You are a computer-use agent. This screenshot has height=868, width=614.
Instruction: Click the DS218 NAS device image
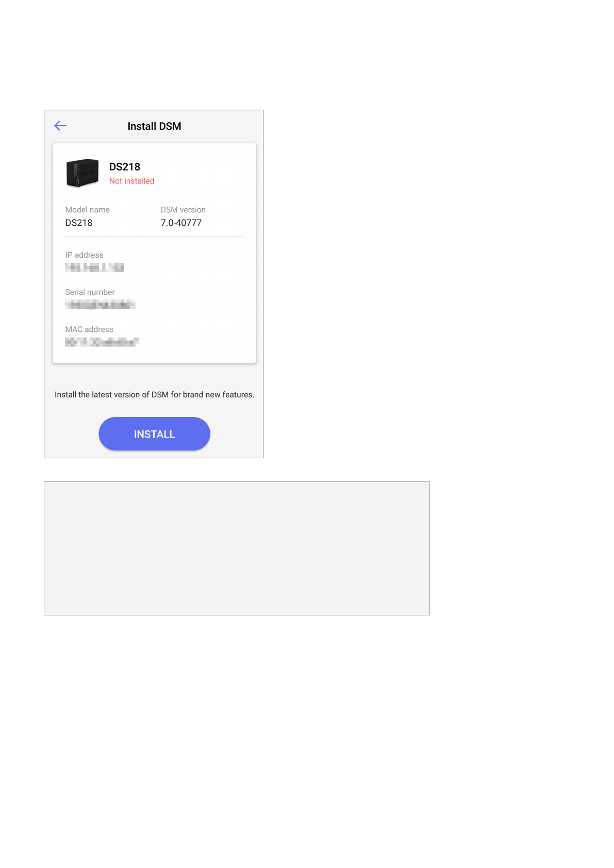pyautogui.click(x=82, y=173)
